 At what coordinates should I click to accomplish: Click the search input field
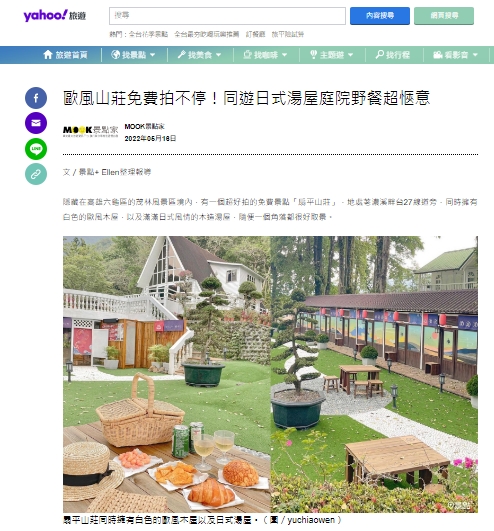(227, 16)
